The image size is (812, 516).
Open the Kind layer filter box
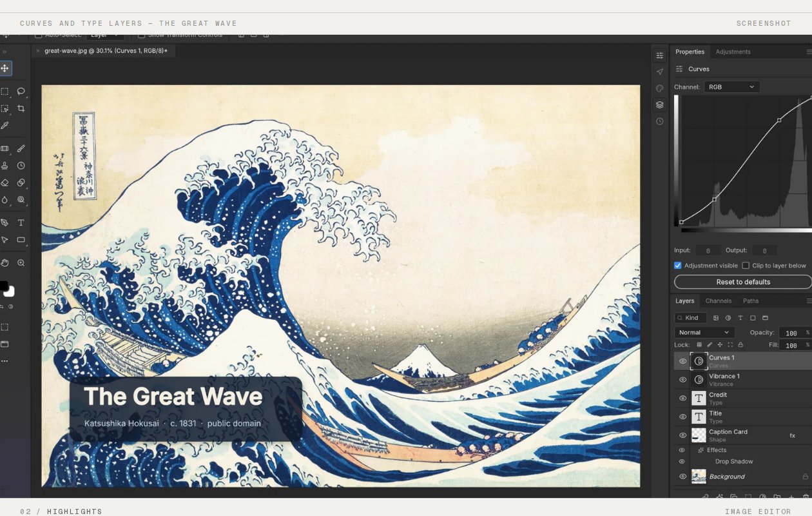click(691, 318)
